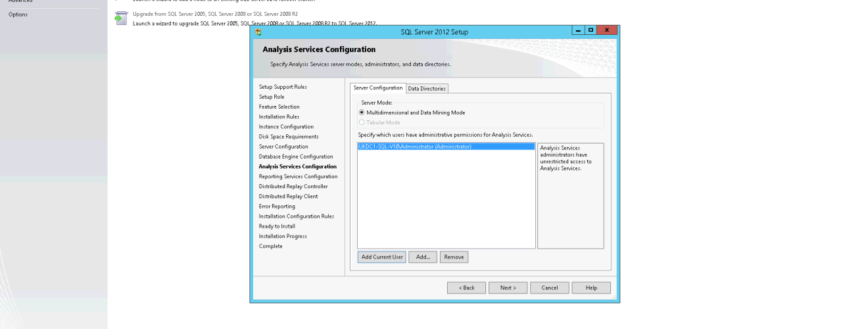The width and height of the screenshot is (868, 329).
Task: Click the Add... button
Action: click(423, 257)
